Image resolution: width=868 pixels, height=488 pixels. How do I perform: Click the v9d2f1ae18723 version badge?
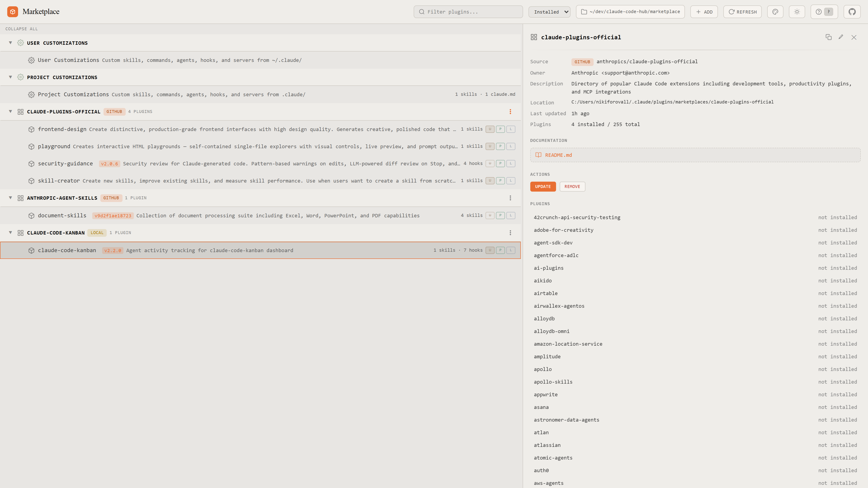click(x=113, y=216)
